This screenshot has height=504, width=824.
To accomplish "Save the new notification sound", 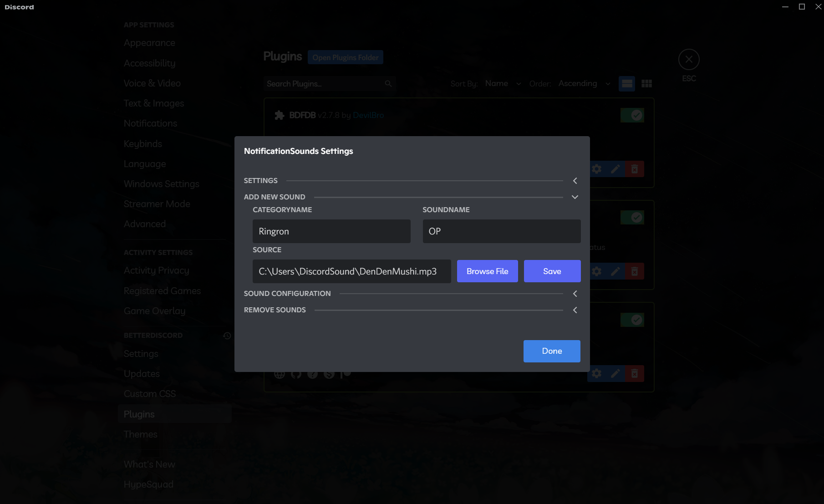I will point(552,271).
